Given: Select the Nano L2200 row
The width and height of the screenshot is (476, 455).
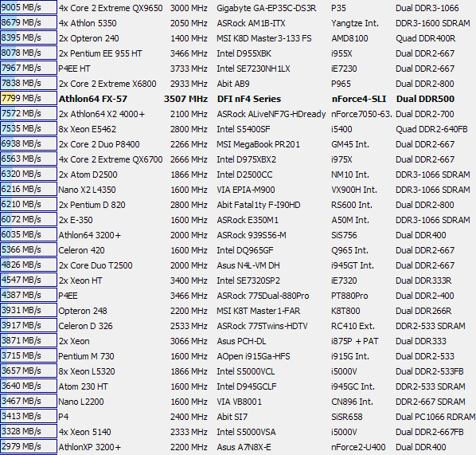Looking at the screenshot, I should [238, 402].
